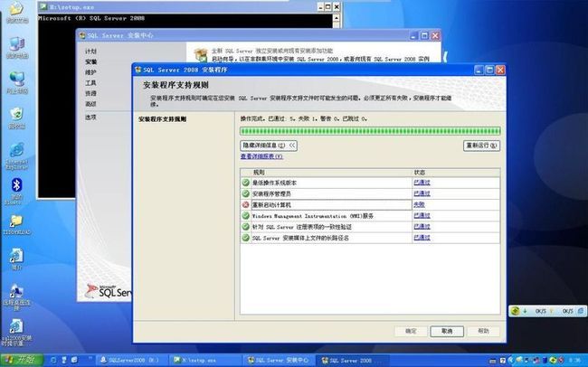Screen dimensions: 588x367
Task: Click the 确定 (OK) button
Action: click(411, 332)
